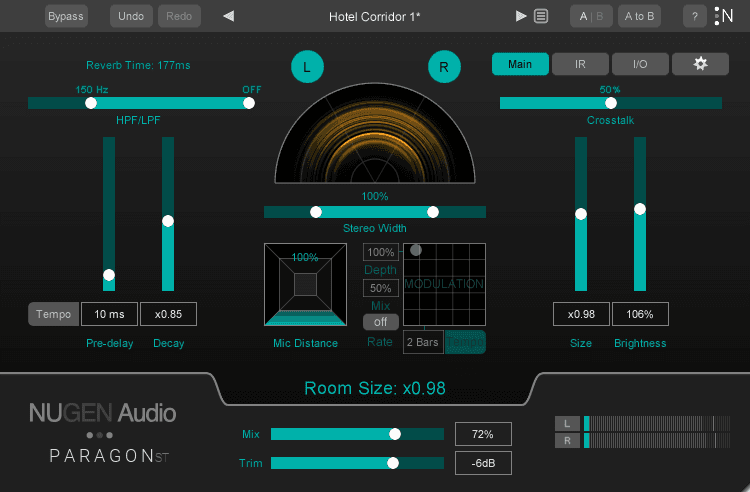The width and height of the screenshot is (750, 492).
Task: Click the Mic Distance room display
Action: (x=305, y=284)
